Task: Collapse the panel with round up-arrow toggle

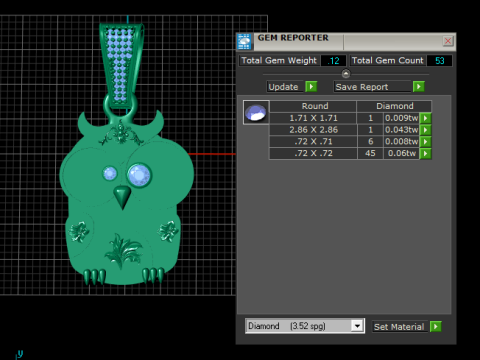Action: 346,73
